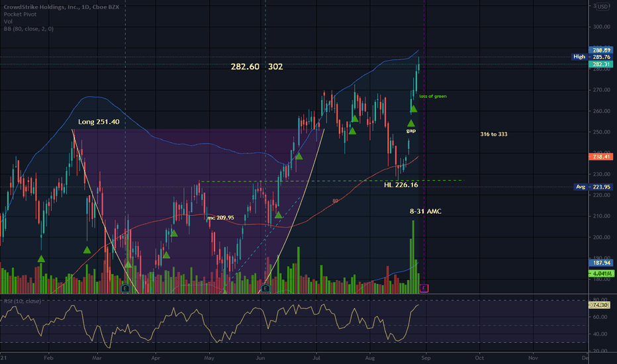Click the 288.89 upper band price tag
The image size is (617, 364).
[601, 50]
